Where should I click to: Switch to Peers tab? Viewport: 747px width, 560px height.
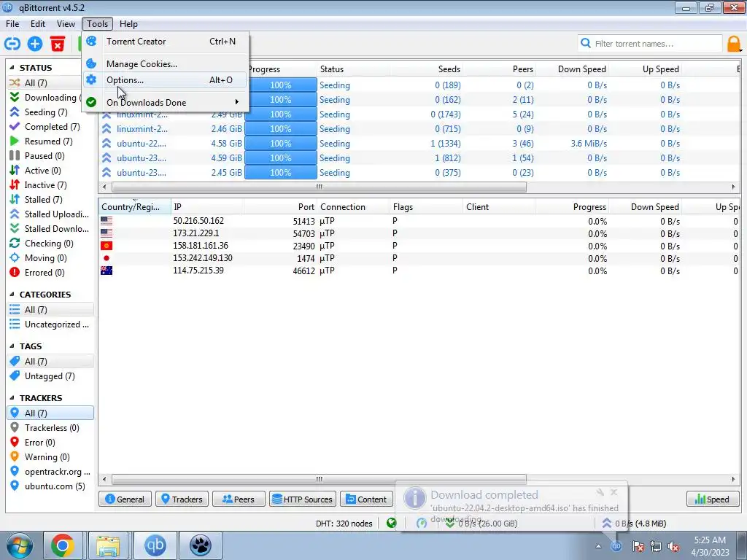(x=239, y=499)
